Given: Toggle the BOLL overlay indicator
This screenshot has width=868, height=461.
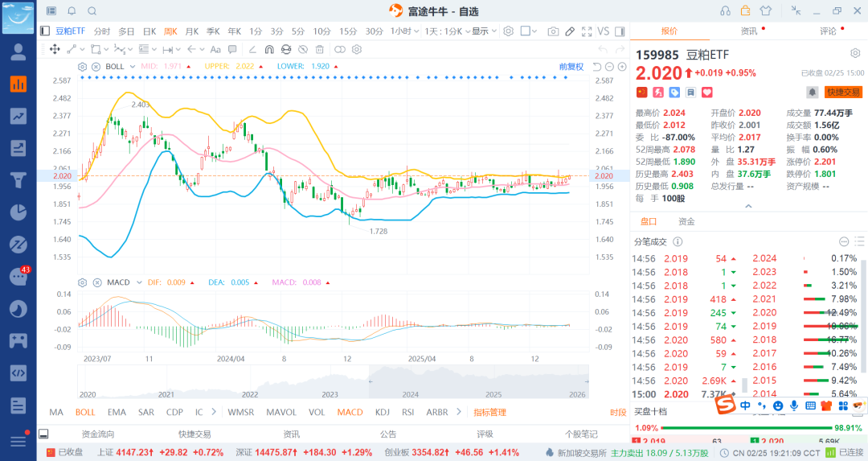Looking at the screenshot, I should coord(85,412).
